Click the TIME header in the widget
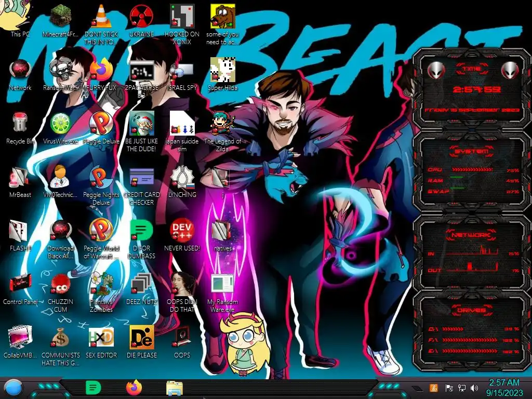This screenshot has height=399, width=532. click(472, 69)
